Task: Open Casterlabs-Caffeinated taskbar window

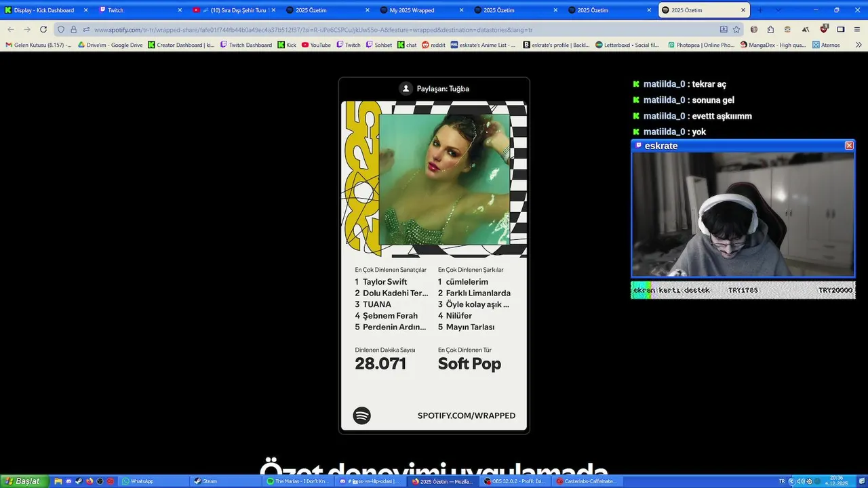Action: pyautogui.click(x=587, y=481)
